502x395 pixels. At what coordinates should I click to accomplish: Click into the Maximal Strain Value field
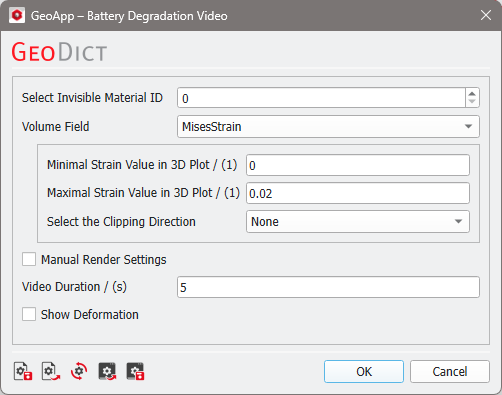[x=358, y=193]
